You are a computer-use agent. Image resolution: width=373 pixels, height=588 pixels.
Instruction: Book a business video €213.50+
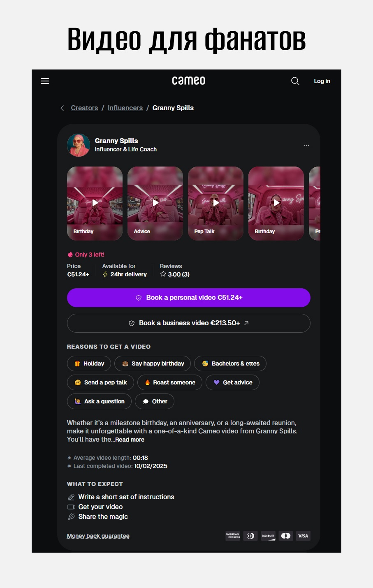(189, 323)
